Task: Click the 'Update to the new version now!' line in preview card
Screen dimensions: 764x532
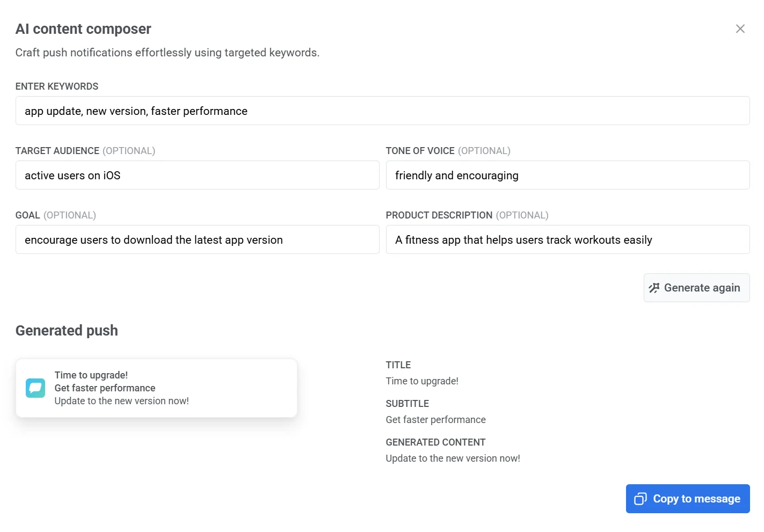Action: [122, 401]
